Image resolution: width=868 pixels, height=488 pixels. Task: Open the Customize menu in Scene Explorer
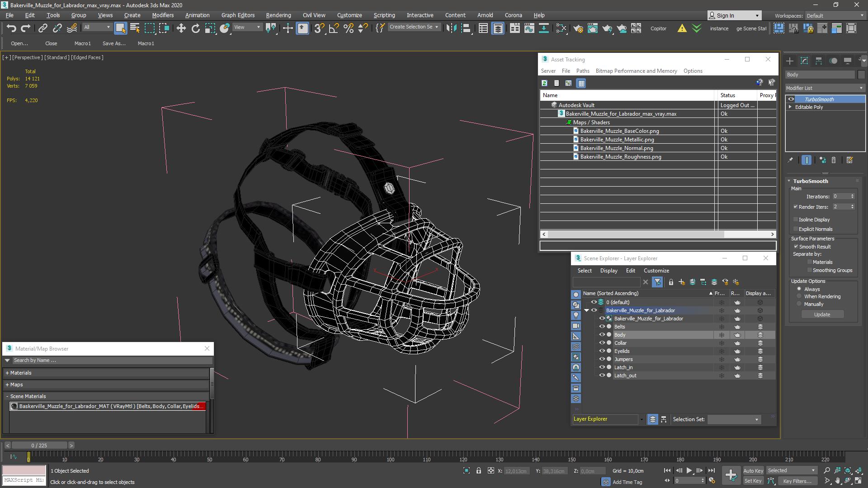point(656,271)
